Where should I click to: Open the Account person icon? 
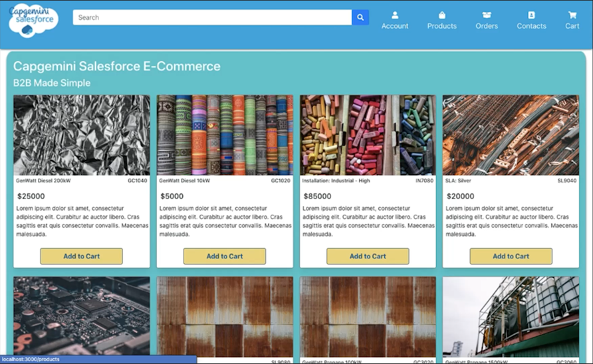(395, 15)
